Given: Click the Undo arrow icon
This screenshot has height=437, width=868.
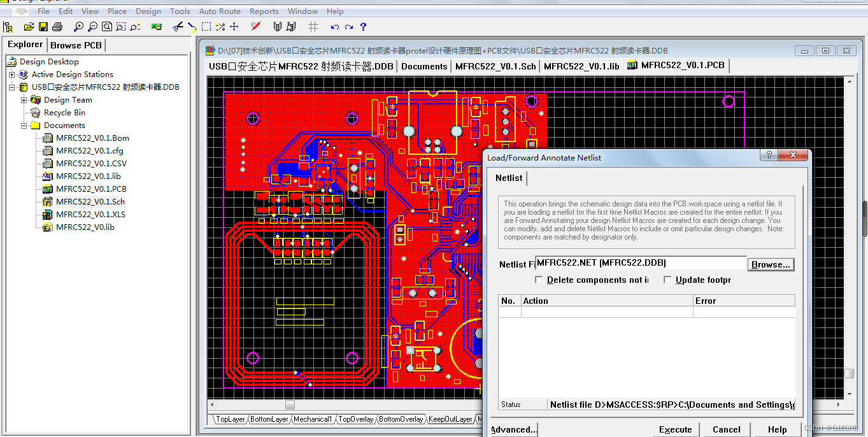Looking at the screenshot, I should point(334,27).
